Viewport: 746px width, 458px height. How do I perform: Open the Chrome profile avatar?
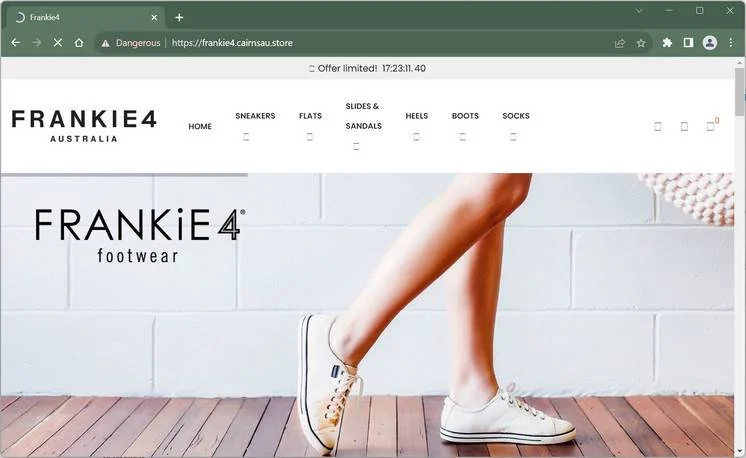point(710,43)
